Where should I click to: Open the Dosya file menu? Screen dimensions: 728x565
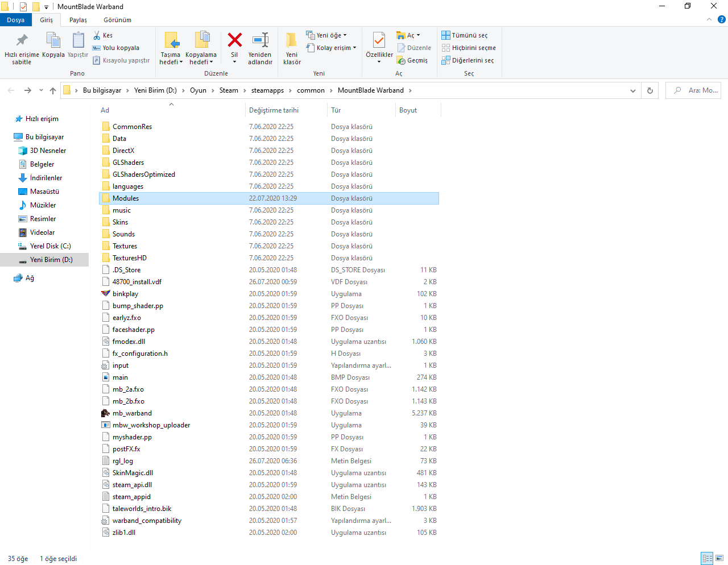(16, 20)
